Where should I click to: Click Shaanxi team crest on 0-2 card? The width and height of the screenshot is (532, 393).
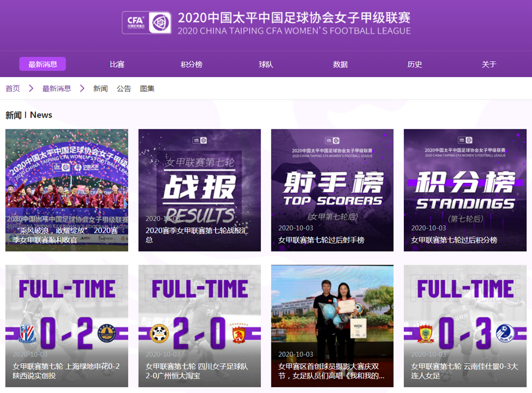click(107, 333)
